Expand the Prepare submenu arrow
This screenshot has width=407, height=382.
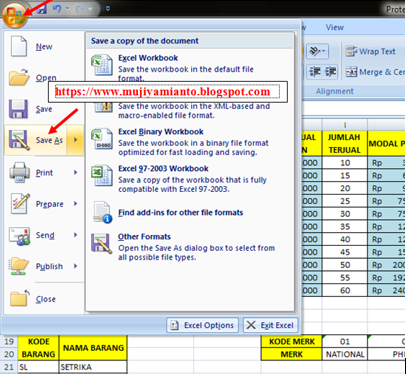[76, 203]
